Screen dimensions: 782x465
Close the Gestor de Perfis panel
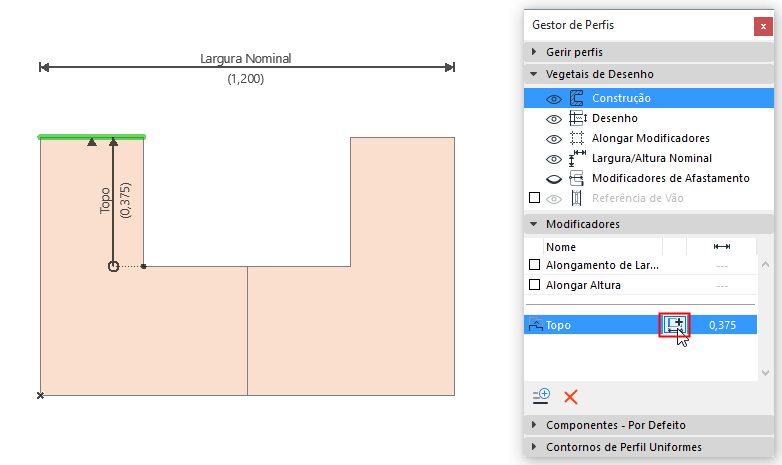click(763, 26)
